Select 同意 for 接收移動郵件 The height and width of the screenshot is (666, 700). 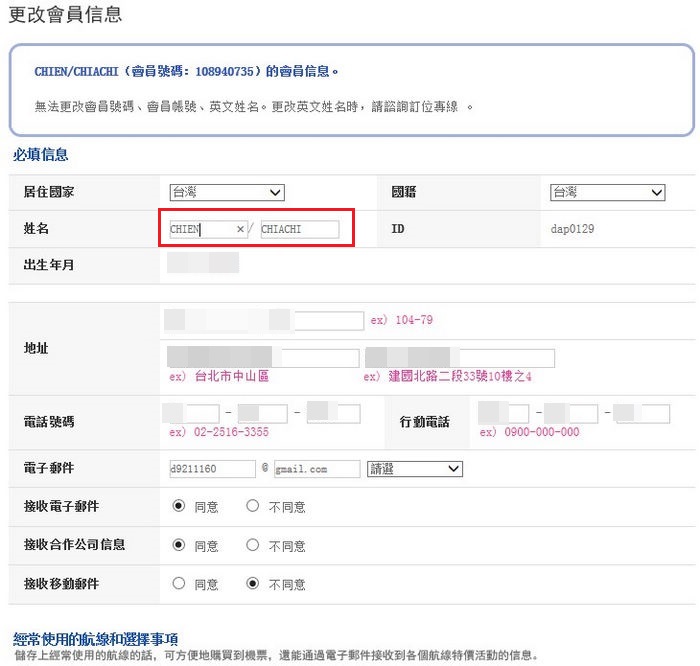179,584
